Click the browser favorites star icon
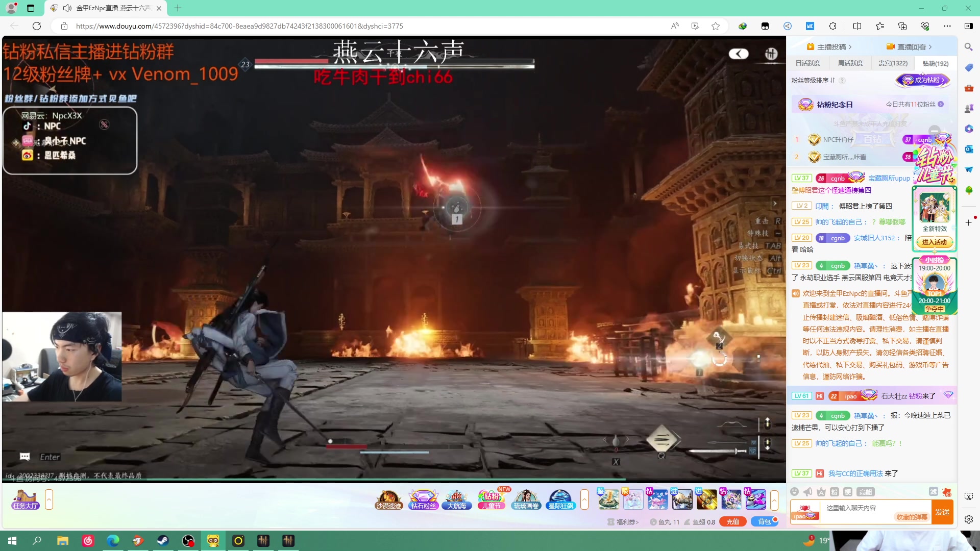The image size is (980, 551). [x=716, y=26]
